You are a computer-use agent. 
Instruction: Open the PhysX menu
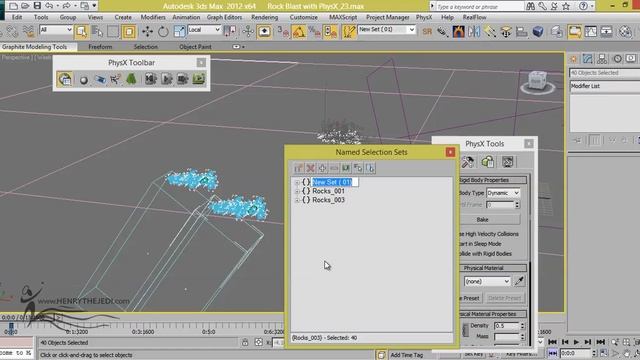pos(424,17)
